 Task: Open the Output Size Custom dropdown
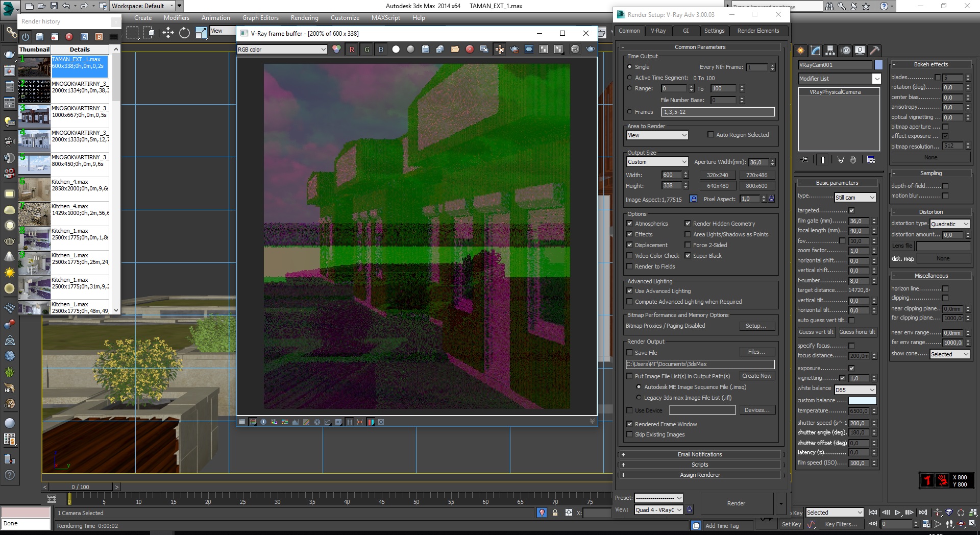click(657, 162)
